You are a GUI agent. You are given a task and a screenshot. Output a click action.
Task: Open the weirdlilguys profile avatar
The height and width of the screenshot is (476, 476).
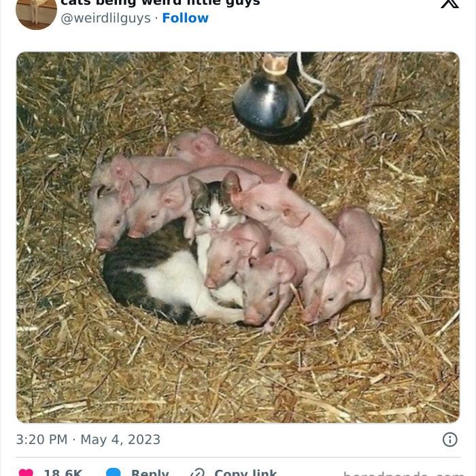(x=36, y=12)
